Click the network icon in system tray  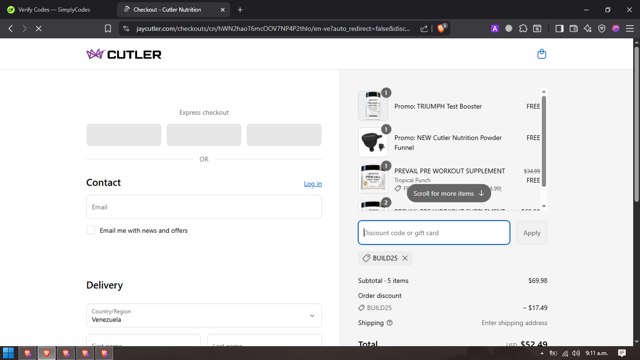click(x=565, y=353)
